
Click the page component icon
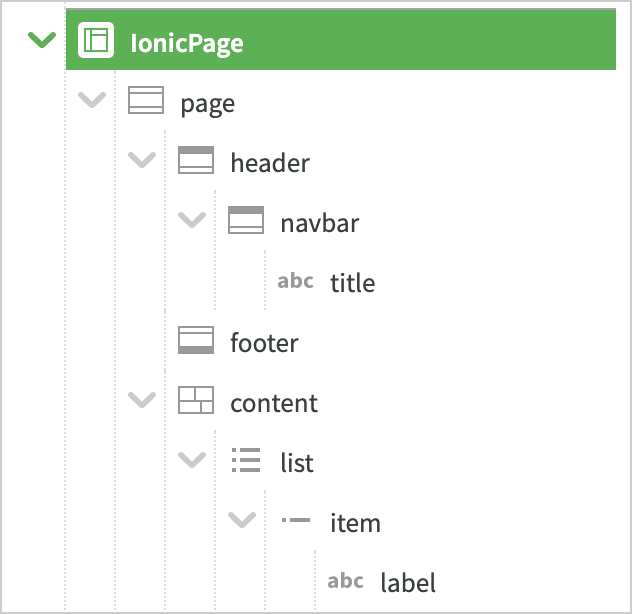tap(146, 102)
